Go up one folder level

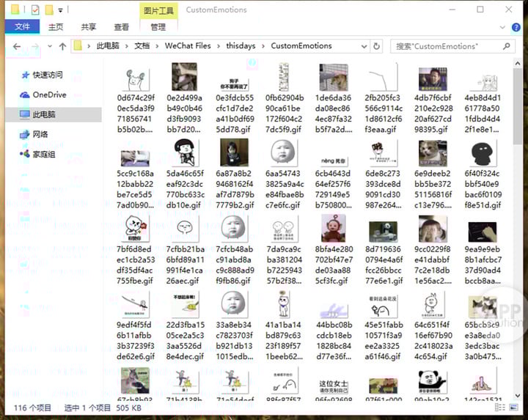pyautogui.click(x=62, y=46)
